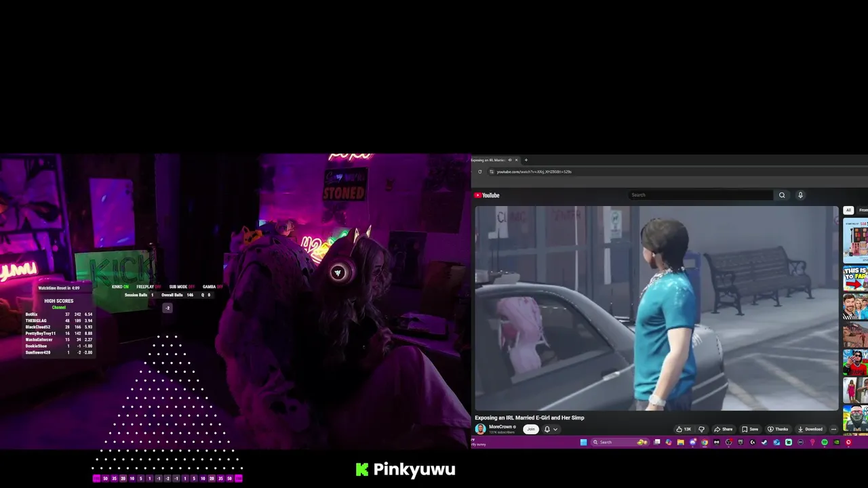Open File Explorer from the taskbar
Viewport: 868px width, 488px height.
(x=681, y=442)
